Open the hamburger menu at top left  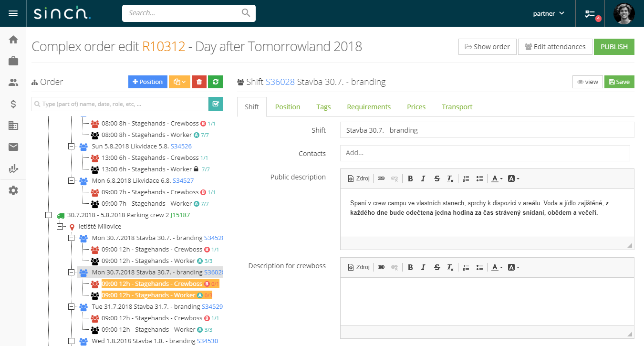tap(13, 13)
